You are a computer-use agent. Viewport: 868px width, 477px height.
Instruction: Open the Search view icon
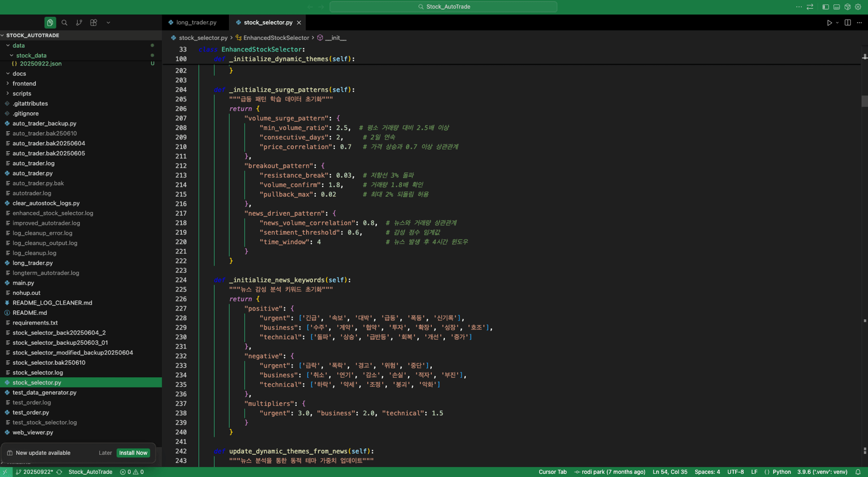point(65,23)
